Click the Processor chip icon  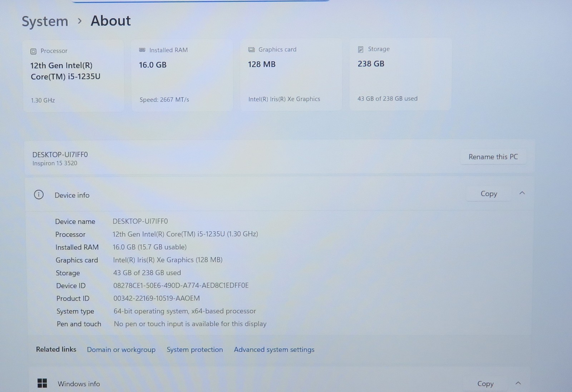[x=33, y=51]
